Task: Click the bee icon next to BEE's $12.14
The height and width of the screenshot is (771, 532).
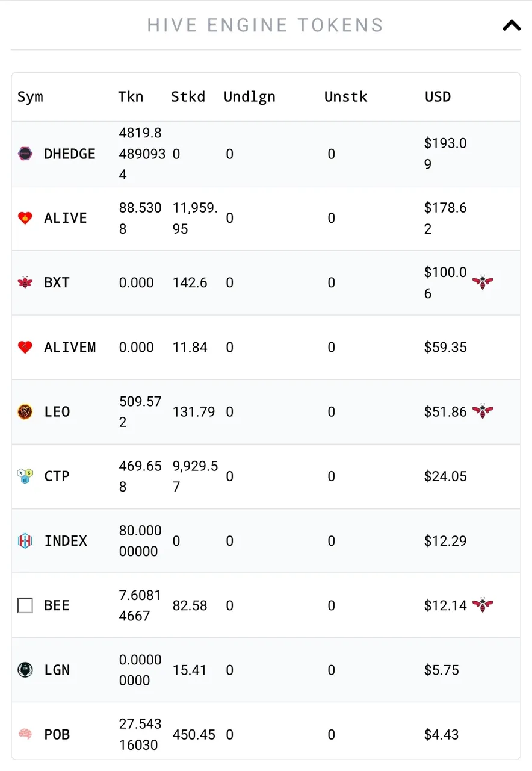Action: click(x=482, y=605)
